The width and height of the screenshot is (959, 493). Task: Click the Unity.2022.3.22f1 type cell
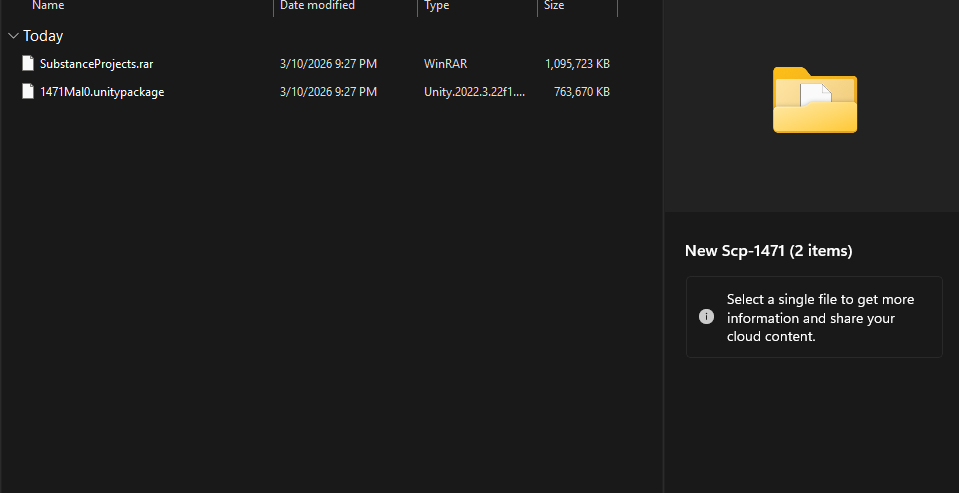[475, 92]
